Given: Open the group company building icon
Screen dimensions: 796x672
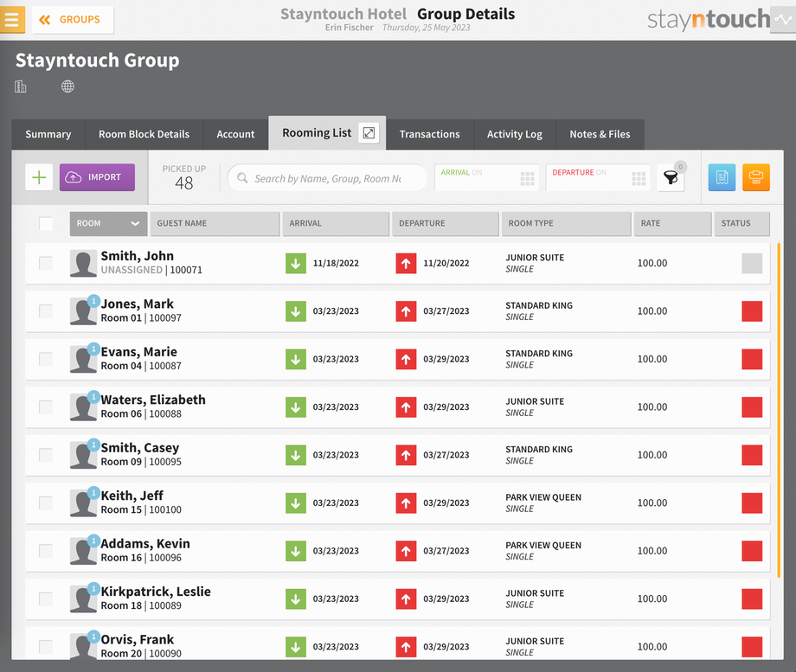Looking at the screenshot, I should point(20,86).
